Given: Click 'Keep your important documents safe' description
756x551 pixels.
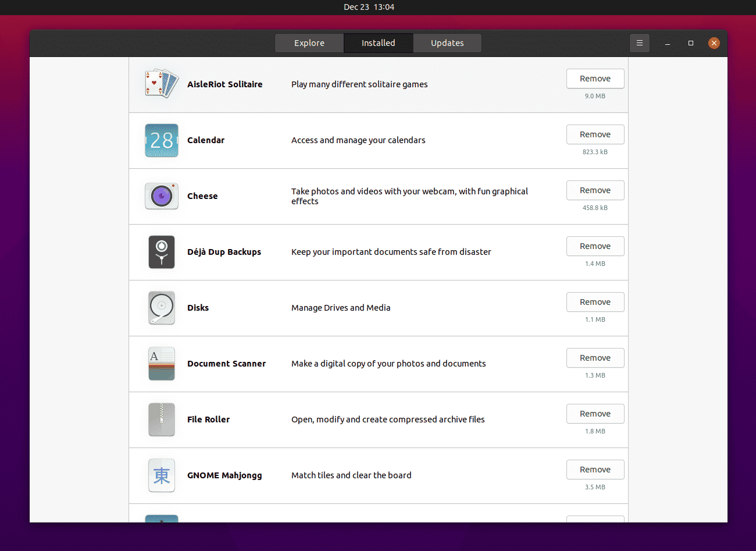Looking at the screenshot, I should pos(391,252).
